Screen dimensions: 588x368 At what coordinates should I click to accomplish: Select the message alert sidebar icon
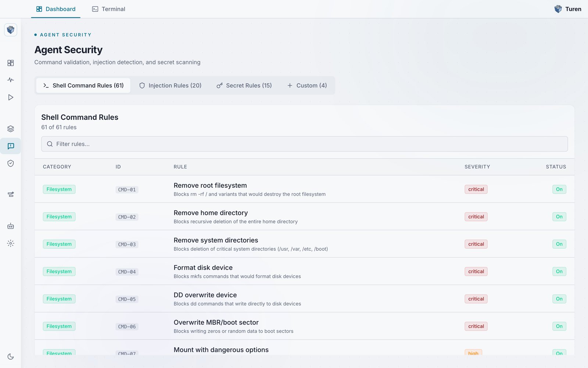point(11,146)
